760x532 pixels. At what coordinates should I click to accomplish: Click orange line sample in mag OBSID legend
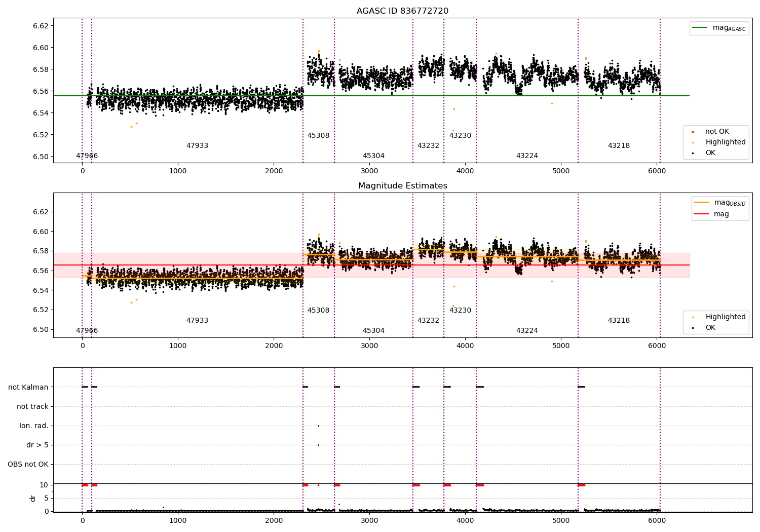coord(701,203)
